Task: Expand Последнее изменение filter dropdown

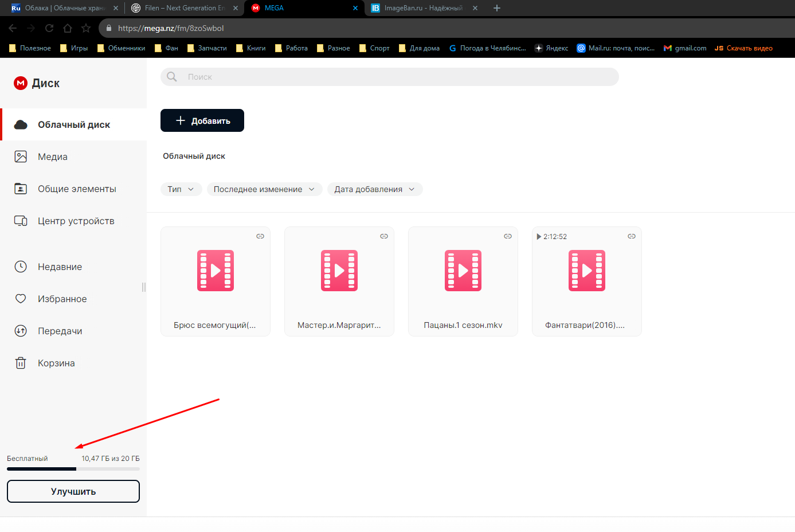Action: coord(264,189)
